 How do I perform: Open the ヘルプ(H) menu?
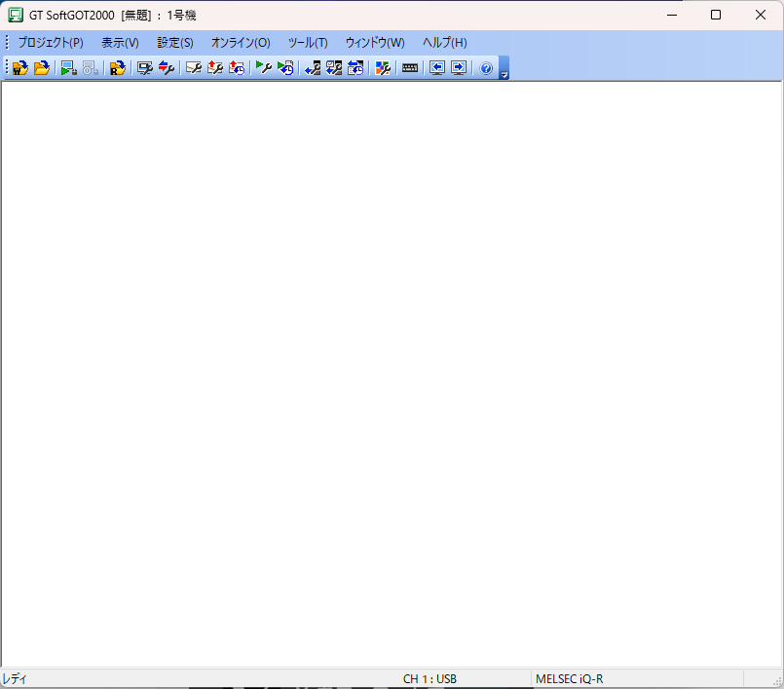point(444,43)
